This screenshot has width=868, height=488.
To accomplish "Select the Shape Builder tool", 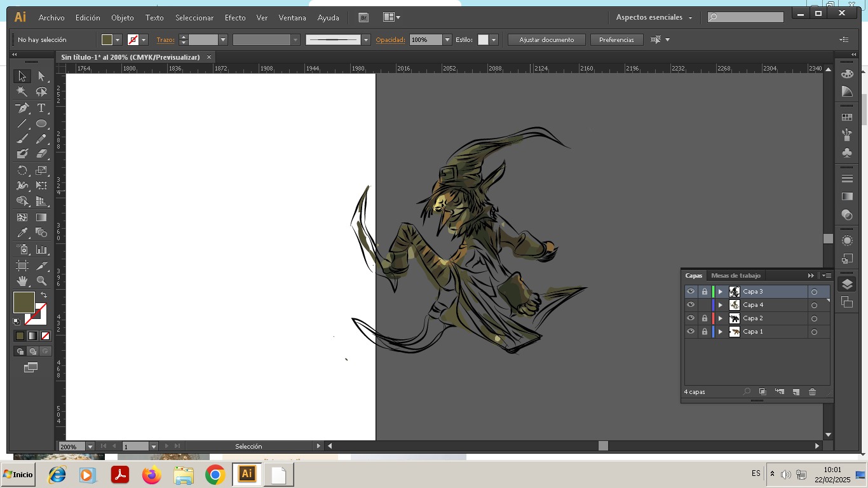I will (x=22, y=201).
